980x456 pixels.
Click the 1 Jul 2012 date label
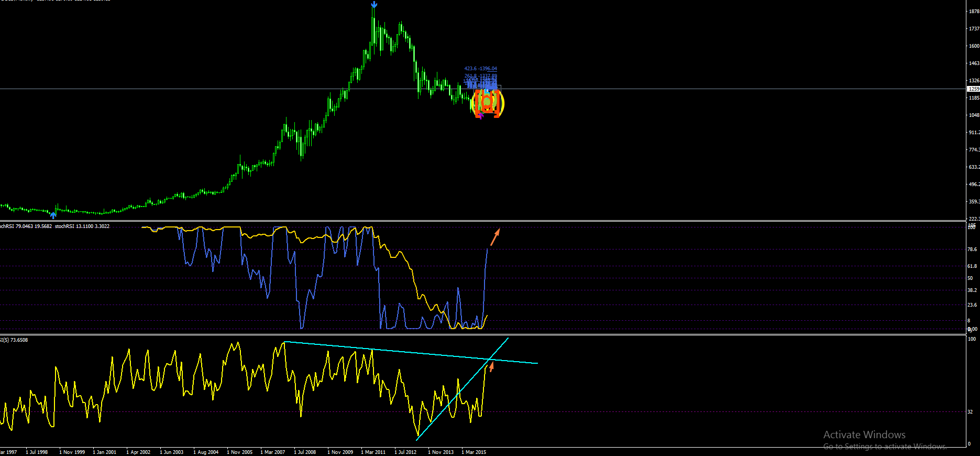(405, 452)
